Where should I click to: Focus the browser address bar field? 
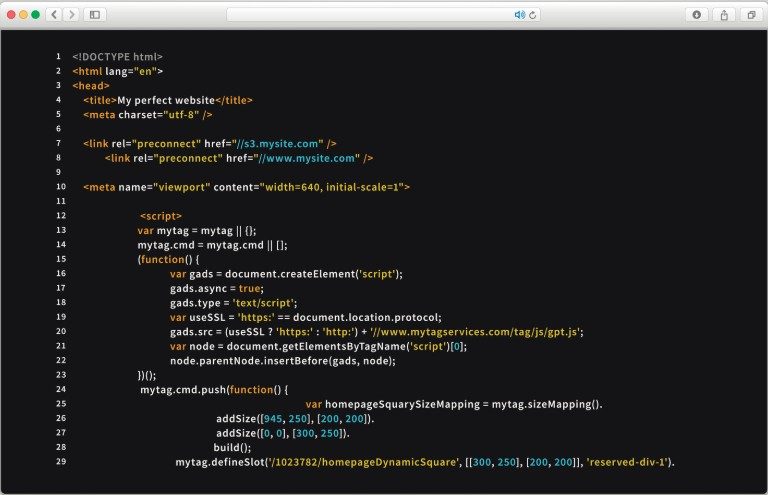click(383, 15)
